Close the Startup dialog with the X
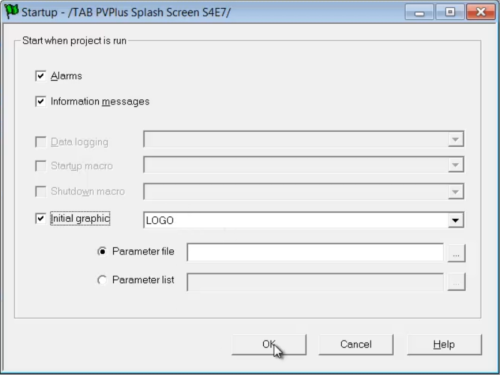 [x=481, y=13]
